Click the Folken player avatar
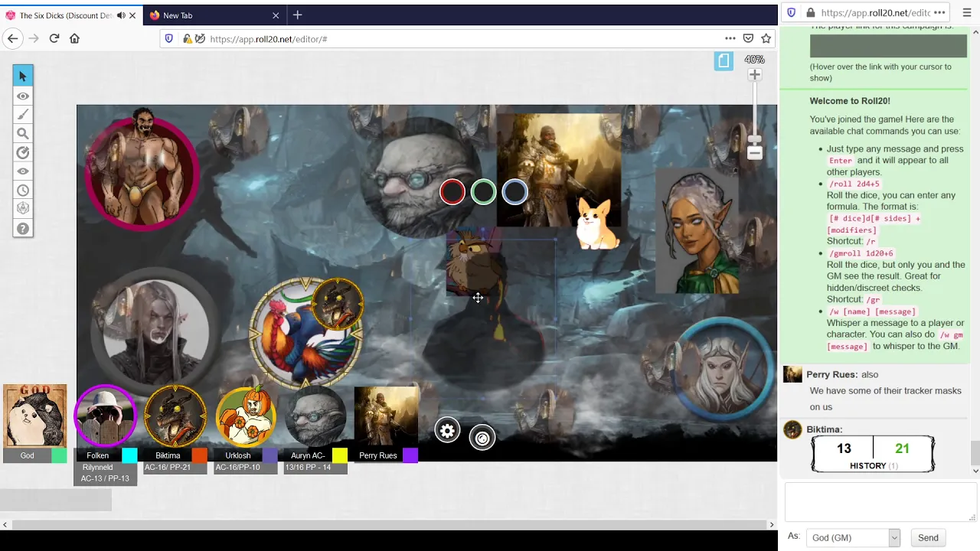Viewport: 980px width, 551px height. pyautogui.click(x=105, y=416)
